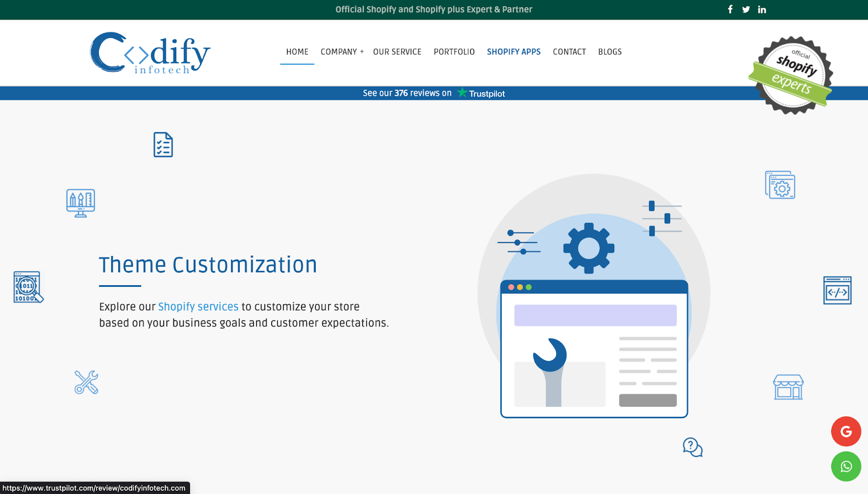The width and height of the screenshot is (868, 494).
Task: Visit the BLOGS section
Action: 610,52
